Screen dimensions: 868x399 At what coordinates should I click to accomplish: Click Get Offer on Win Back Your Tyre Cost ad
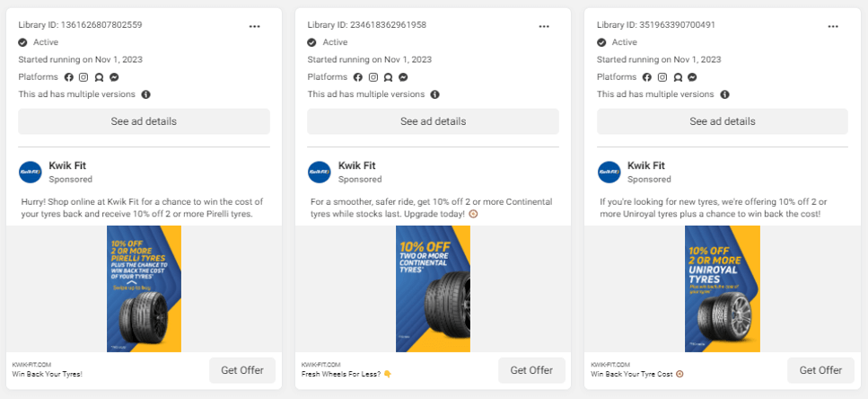click(820, 370)
